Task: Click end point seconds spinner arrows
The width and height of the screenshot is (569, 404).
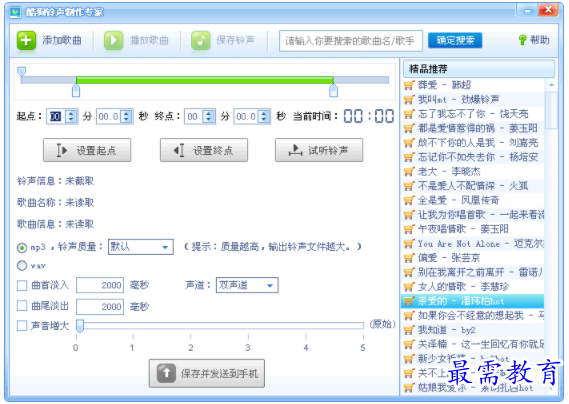Action: (x=264, y=117)
